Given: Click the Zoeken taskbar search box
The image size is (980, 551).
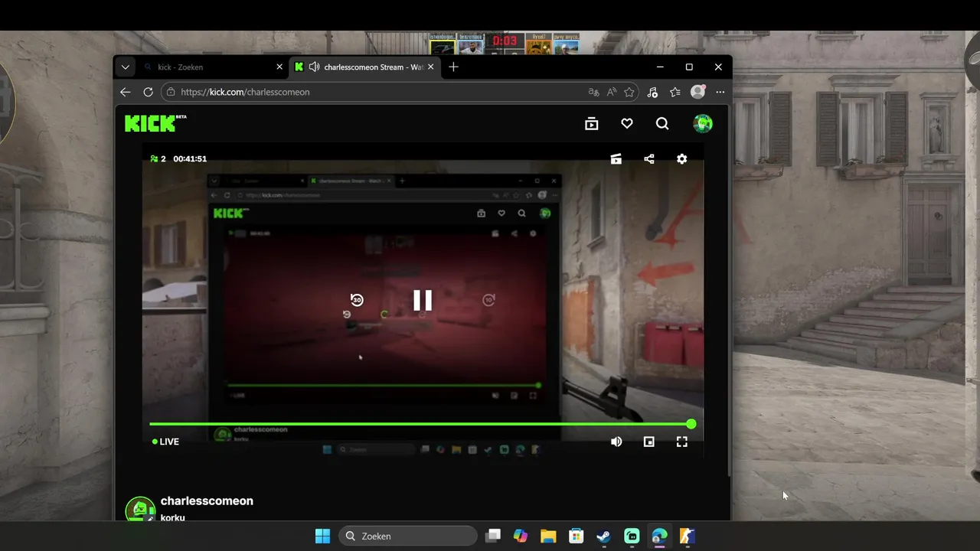Looking at the screenshot, I should point(407,536).
